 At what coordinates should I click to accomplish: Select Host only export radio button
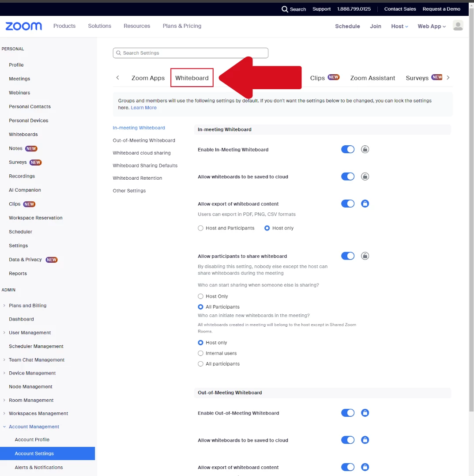click(267, 228)
